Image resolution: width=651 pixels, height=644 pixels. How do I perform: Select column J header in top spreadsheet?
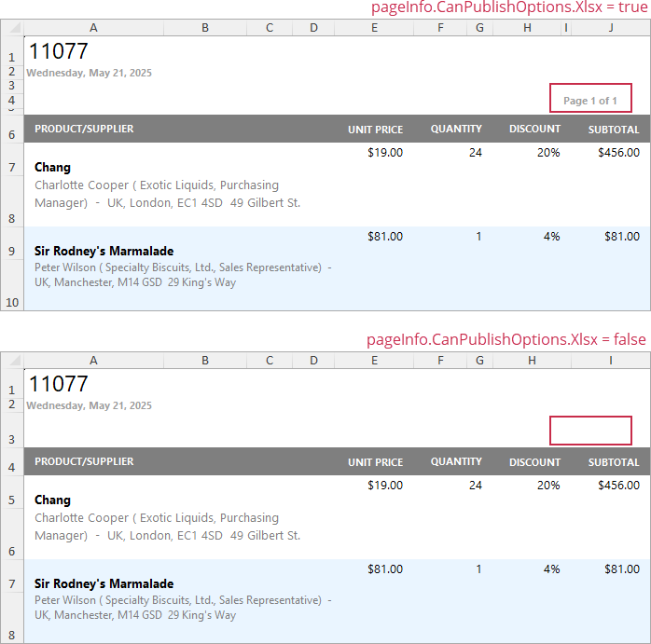[x=611, y=28]
